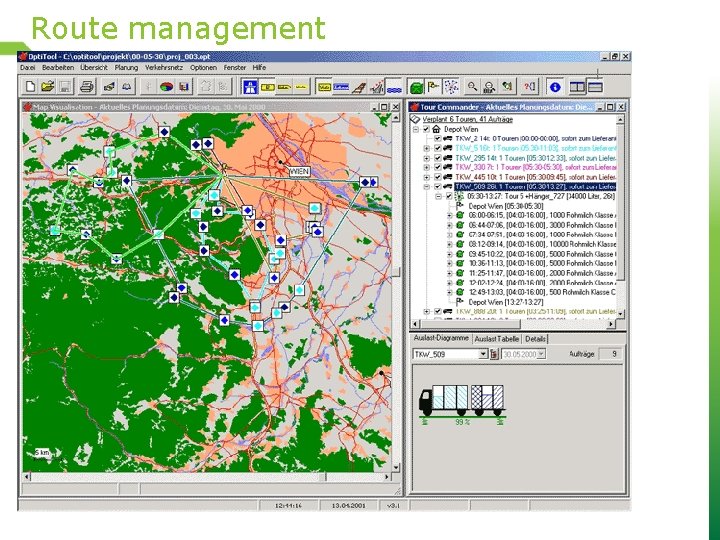Open the Planung menu
This screenshot has height=540, width=720.
pyautogui.click(x=126, y=67)
